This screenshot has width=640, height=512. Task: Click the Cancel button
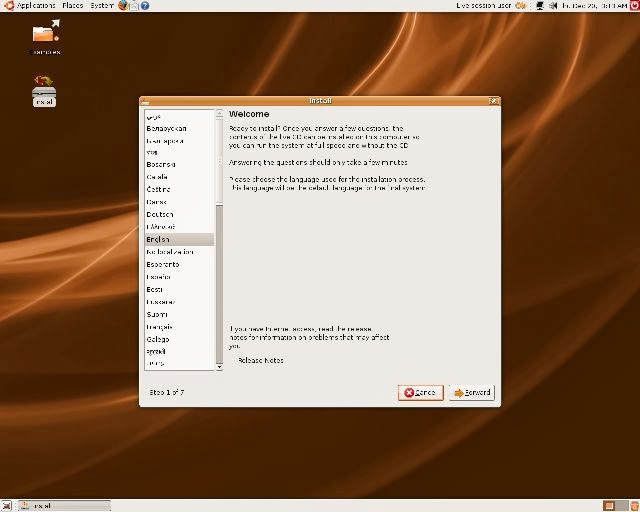[x=420, y=392]
